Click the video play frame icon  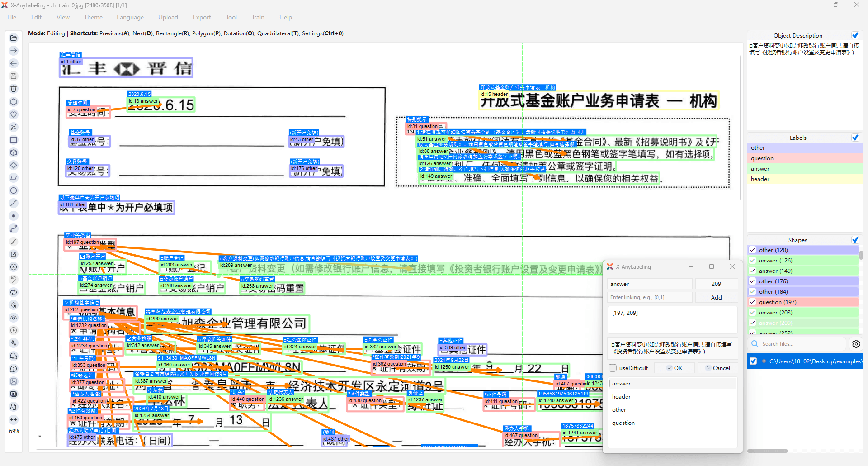tap(14, 394)
